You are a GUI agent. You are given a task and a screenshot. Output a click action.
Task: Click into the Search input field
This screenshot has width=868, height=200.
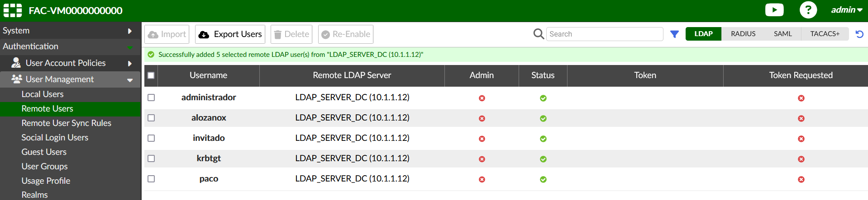604,34
